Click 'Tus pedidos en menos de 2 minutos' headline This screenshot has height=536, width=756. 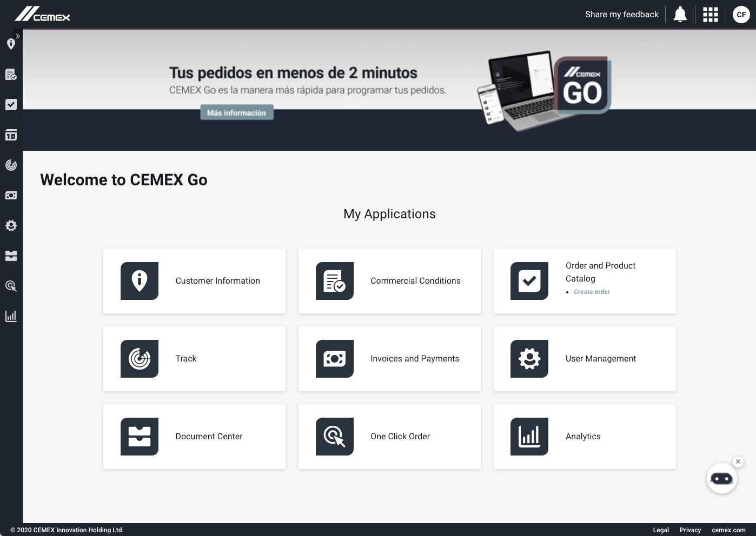pyautogui.click(x=293, y=73)
